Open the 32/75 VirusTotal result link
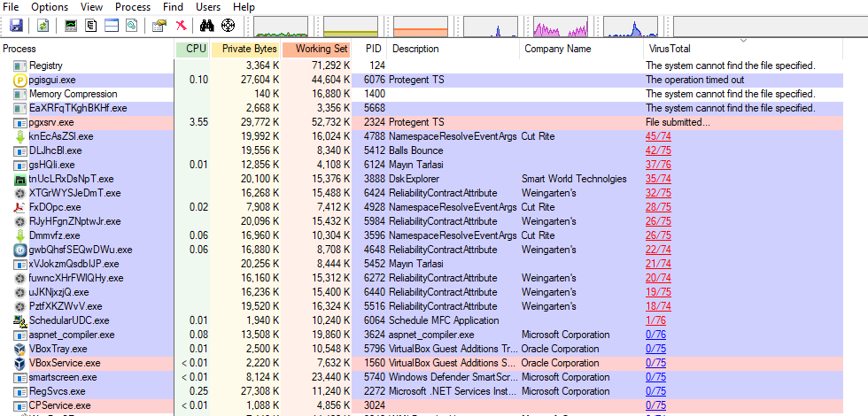 (658, 193)
